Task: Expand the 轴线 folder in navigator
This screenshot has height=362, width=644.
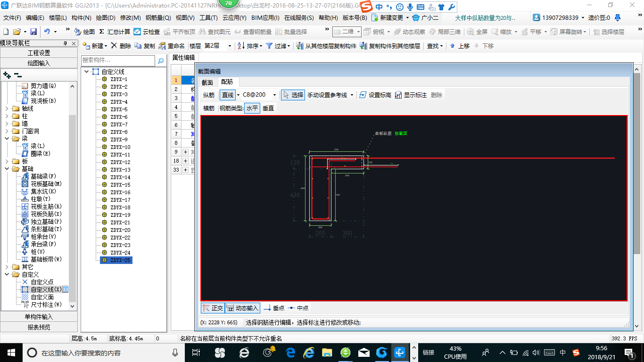Action: tap(7, 108)
